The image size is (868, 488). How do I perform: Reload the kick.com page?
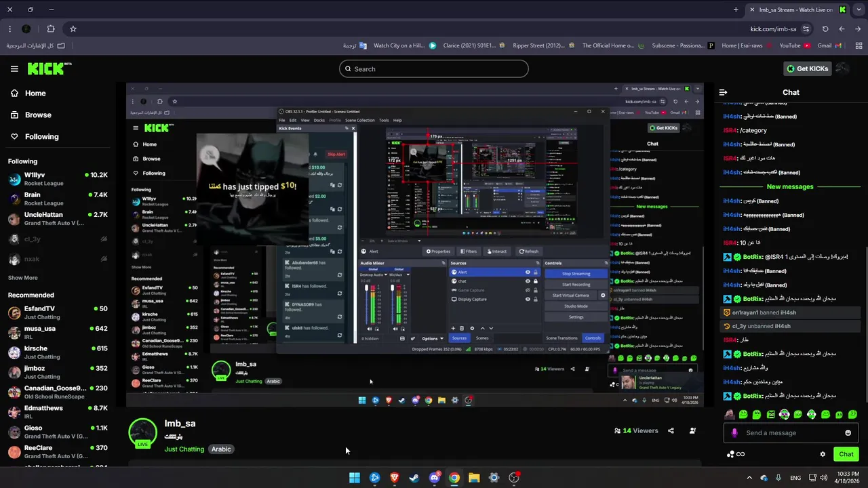click(x=825, y=29)
